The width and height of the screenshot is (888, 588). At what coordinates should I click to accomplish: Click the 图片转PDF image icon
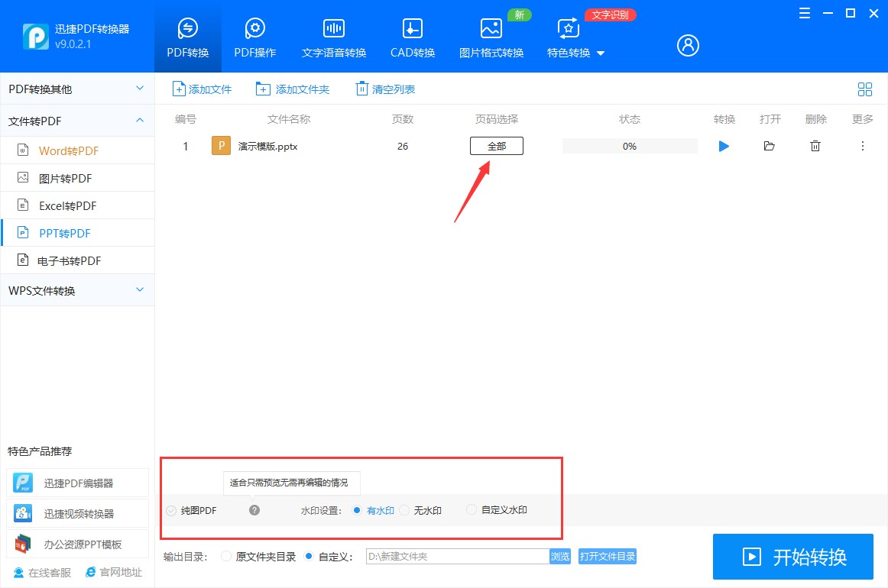(23, 177)
